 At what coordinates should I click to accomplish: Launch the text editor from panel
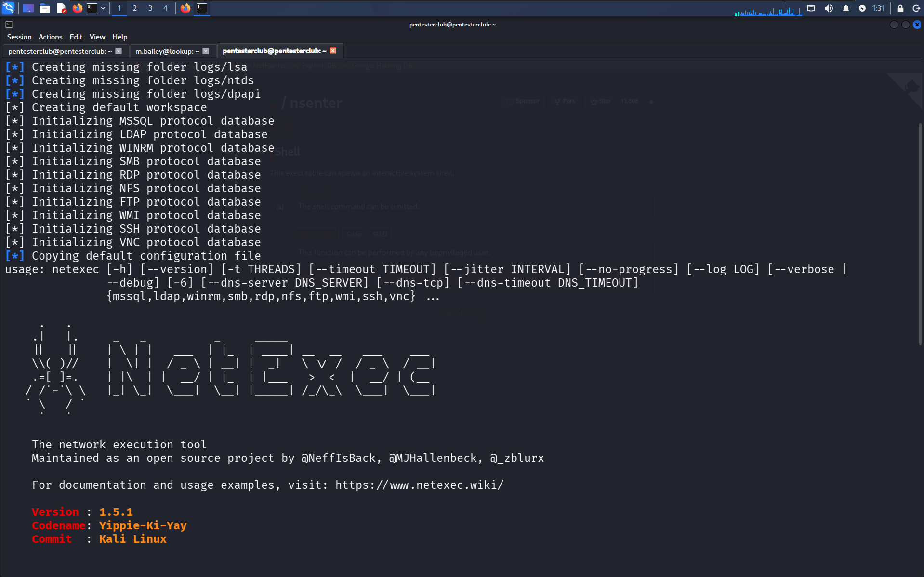coord(61,8)
